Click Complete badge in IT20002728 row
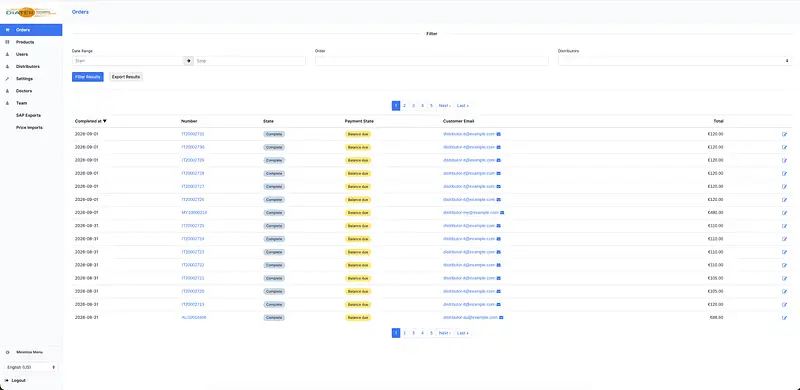Image resolution: width=800 pixels, height=390 pixels. (x=274, y=174)
